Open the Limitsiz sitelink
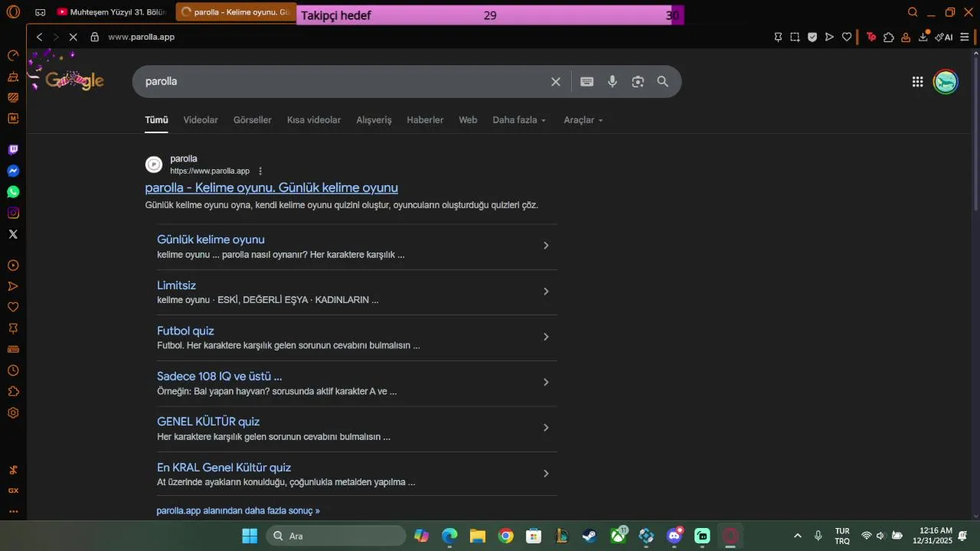This screenshot has width=980, height=551. [x=176, y=285]
